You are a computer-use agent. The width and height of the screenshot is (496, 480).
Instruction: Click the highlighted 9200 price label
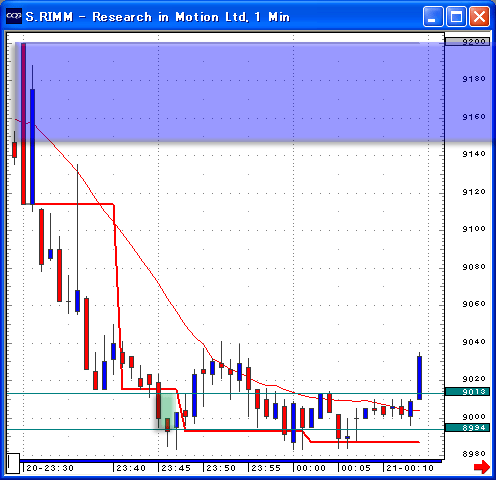467,42
